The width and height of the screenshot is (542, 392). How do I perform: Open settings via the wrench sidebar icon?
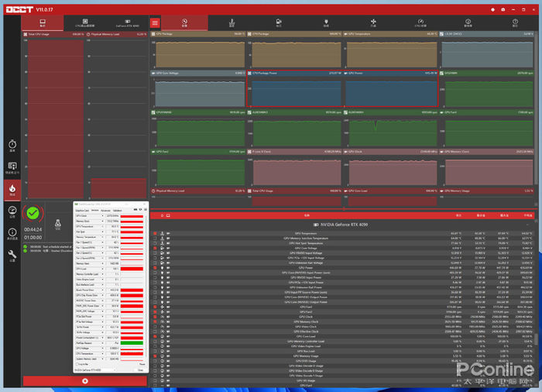(x=12, y=256)
